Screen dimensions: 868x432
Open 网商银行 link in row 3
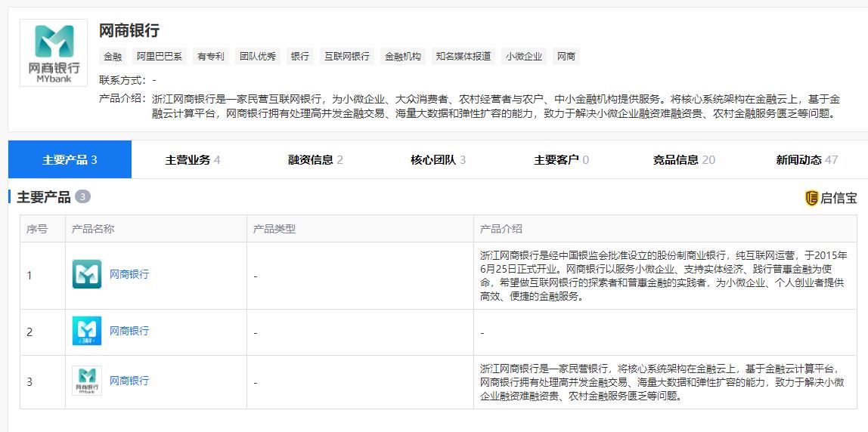(x=129, y=381)
